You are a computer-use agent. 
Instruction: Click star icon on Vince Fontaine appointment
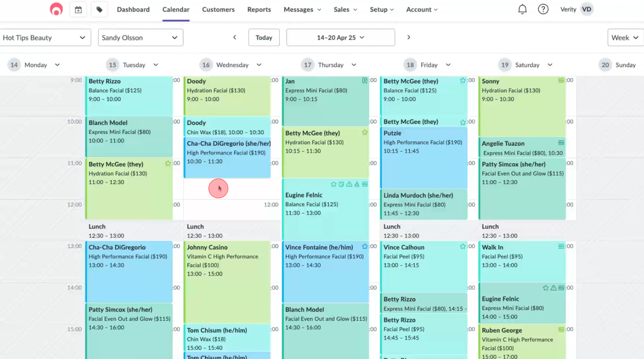click(x=365, y=247)
